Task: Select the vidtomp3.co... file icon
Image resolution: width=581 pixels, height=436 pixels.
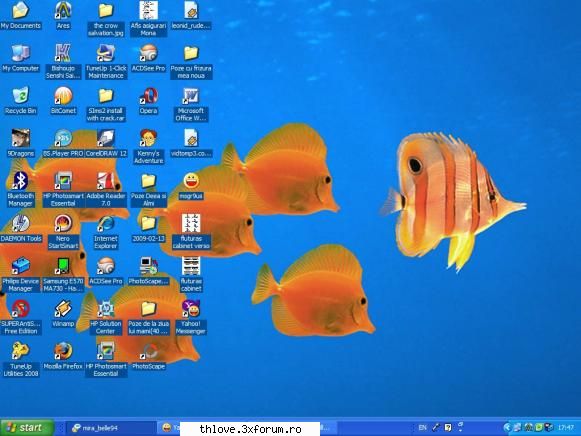Action: pyautogui.click(x=191, y=143)
